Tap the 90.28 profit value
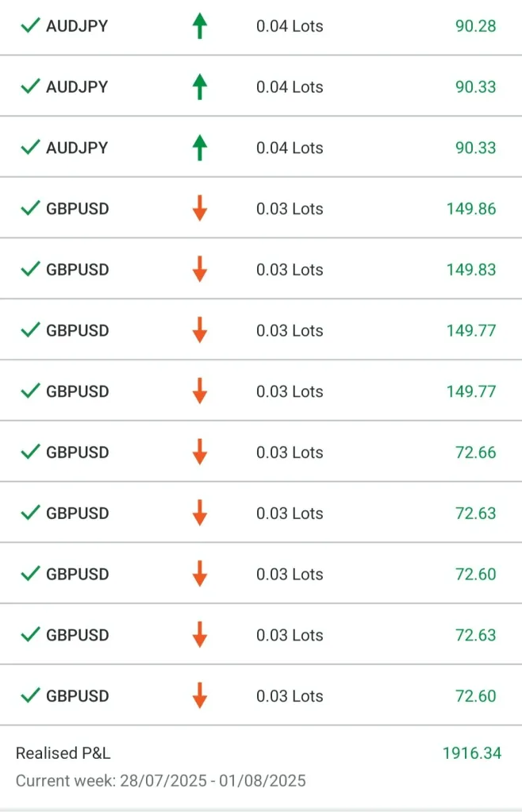Screen dimensions: 522x812 tap(475, 26)
